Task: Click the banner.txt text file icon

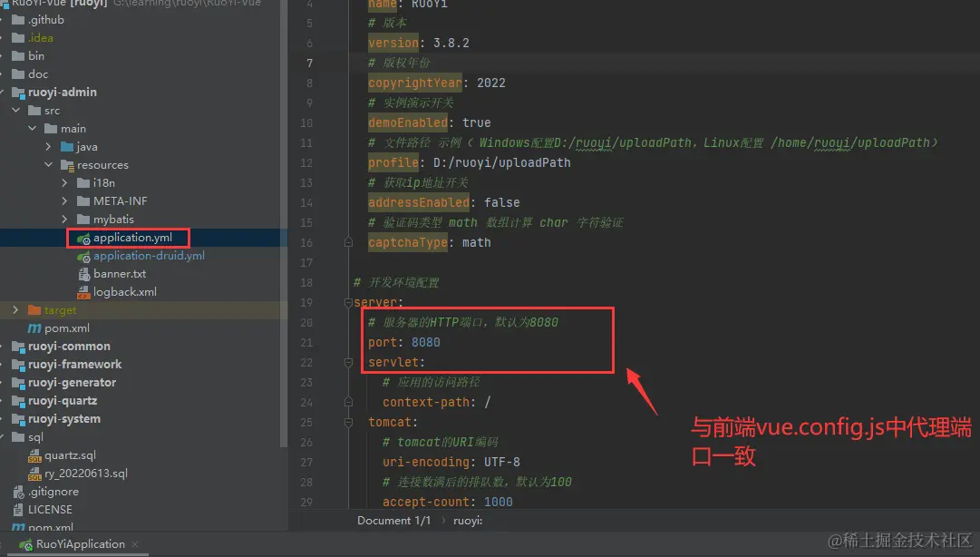Action: point(83,274)
